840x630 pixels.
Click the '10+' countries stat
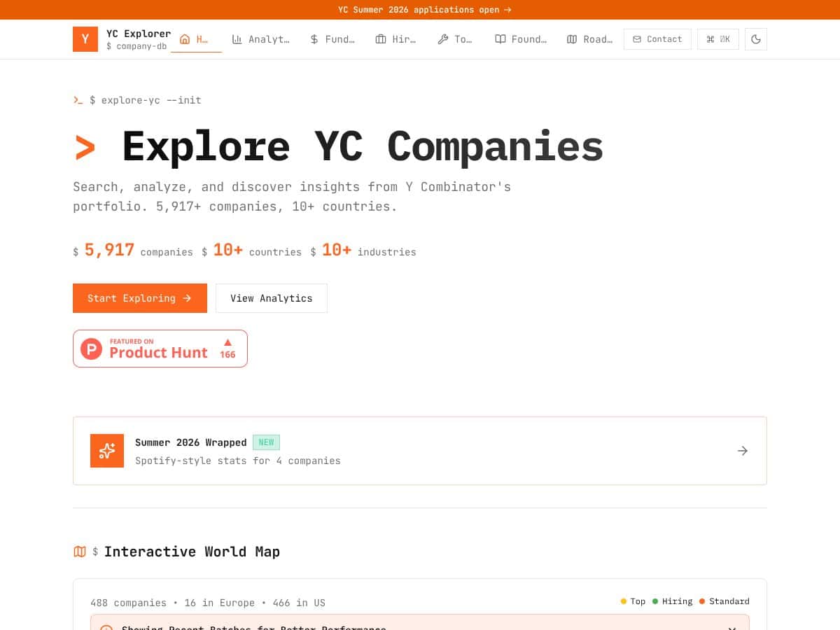tap(228, 250)
